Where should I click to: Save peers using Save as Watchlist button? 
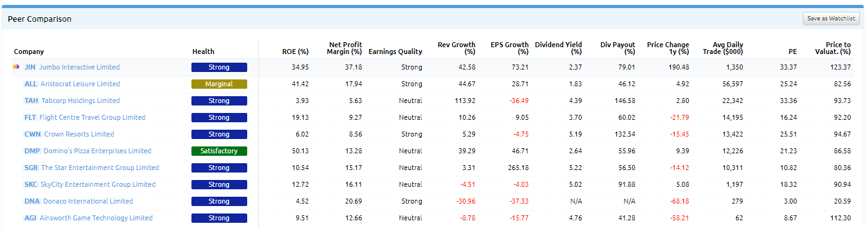(x=831, y=19)
